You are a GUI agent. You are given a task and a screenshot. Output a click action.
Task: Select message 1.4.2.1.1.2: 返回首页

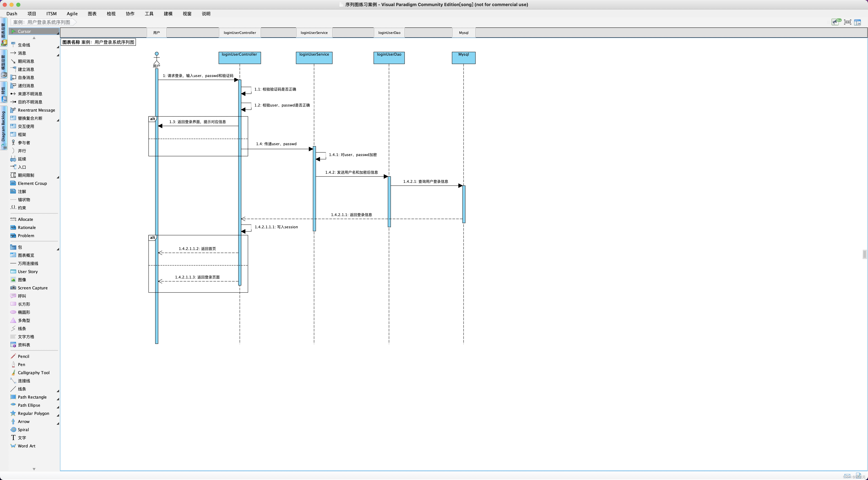pyautogui.click(x=198, y=249)
